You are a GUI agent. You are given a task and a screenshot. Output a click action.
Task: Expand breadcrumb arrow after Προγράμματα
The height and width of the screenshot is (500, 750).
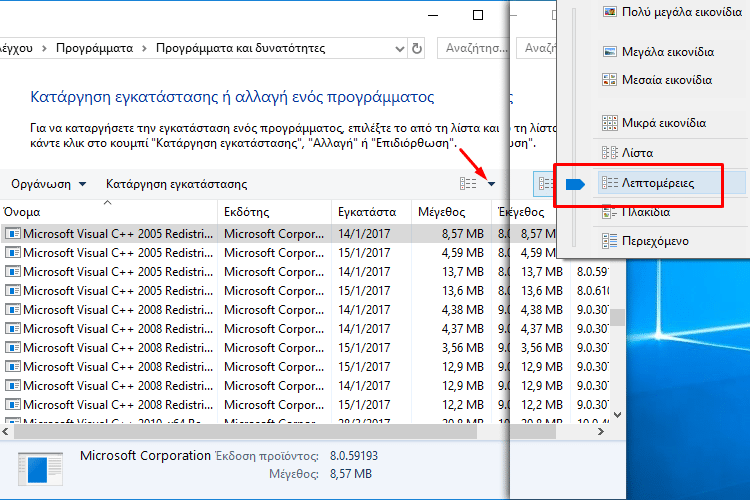pyautogui.click(x=144, y=48)
